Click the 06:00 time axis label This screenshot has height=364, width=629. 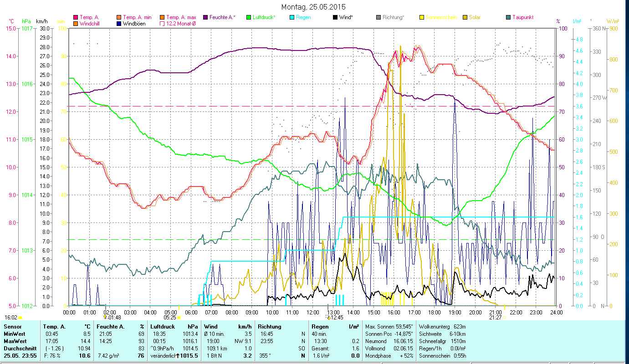point(191,312)
